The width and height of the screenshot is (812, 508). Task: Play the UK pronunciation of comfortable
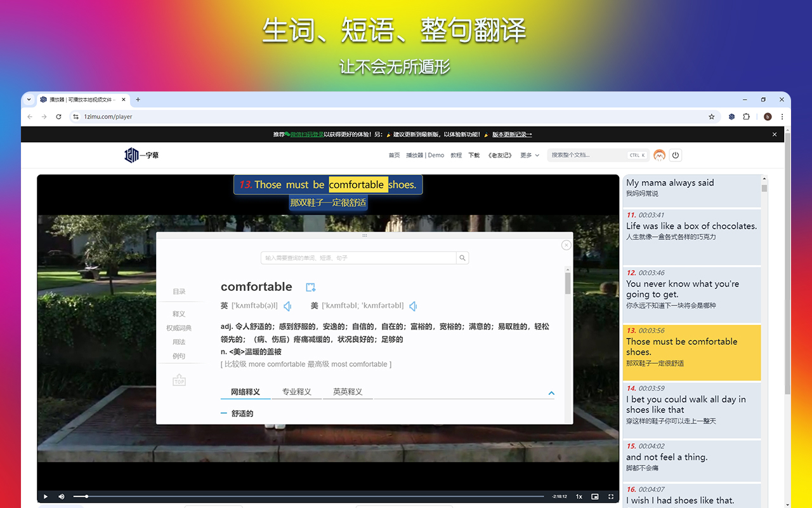(x=287, y=305)
